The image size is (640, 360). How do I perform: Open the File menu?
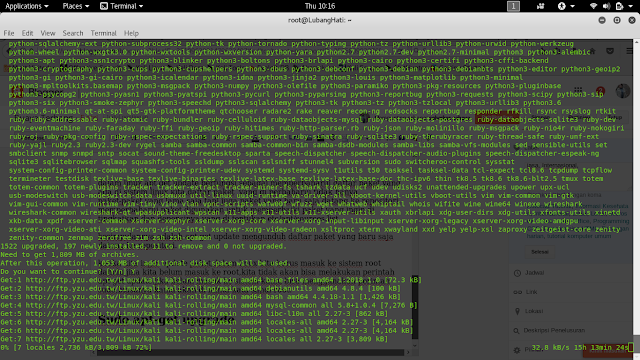[x=9, y=33]
